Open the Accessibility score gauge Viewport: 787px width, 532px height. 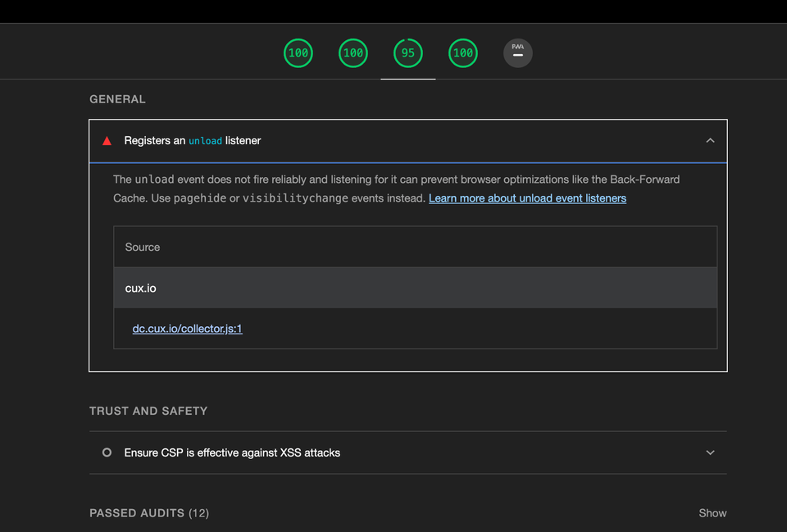(x=353, y=52)
